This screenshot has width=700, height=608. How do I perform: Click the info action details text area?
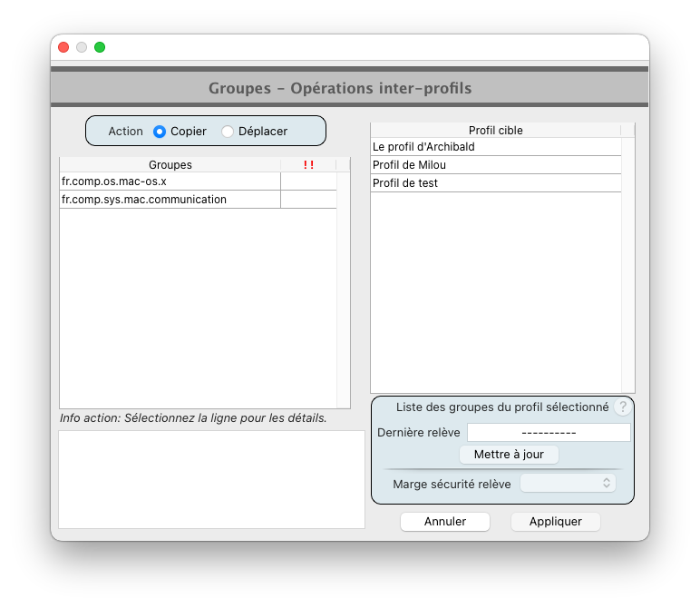point(211,479)
